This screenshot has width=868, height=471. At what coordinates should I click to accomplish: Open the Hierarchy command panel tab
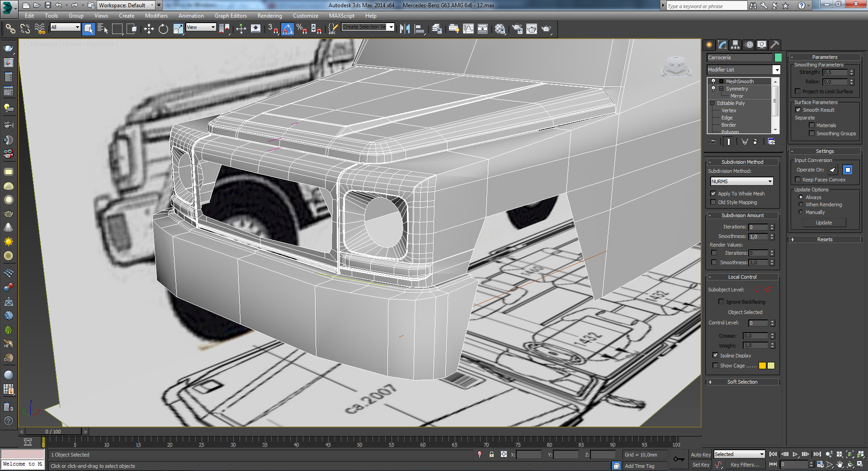point(736,44)
